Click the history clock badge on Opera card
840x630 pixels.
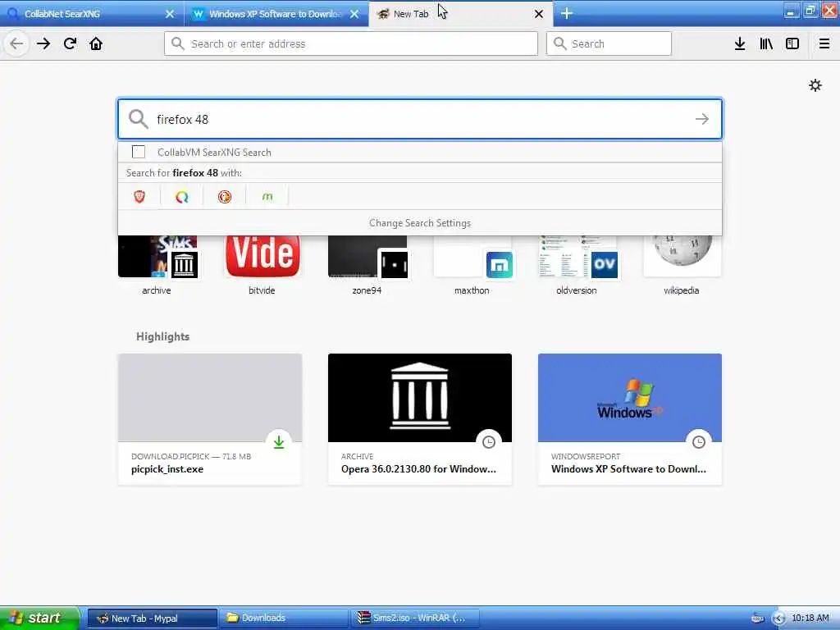click(489, 442)
